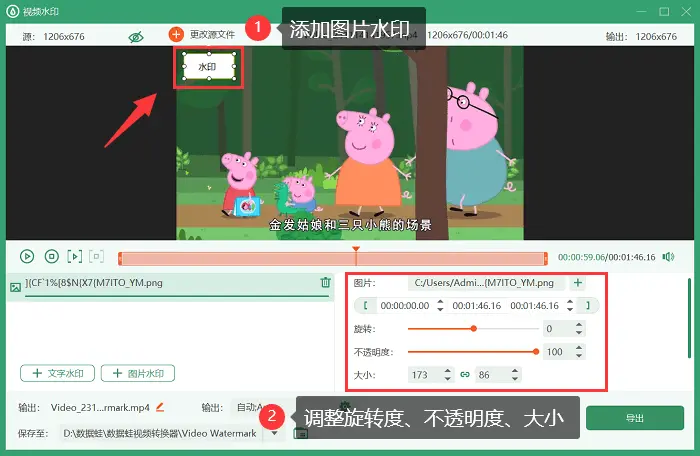700x456 pixels.
Task: Click the orange plus change source file icon
Action: pos(176,34)
